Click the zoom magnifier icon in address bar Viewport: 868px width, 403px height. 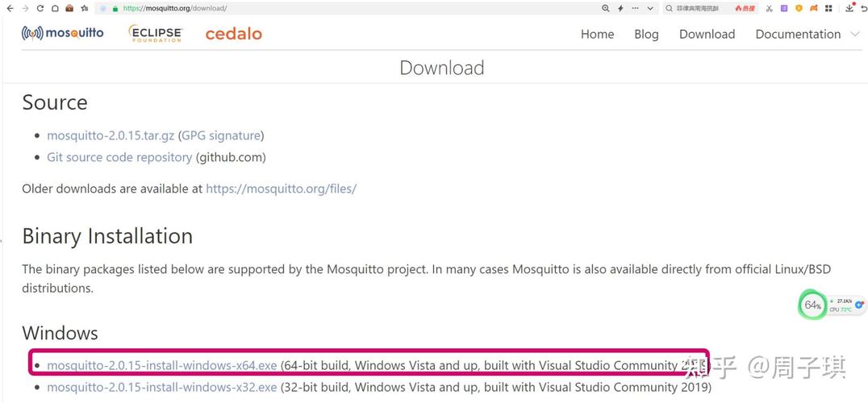606,8
